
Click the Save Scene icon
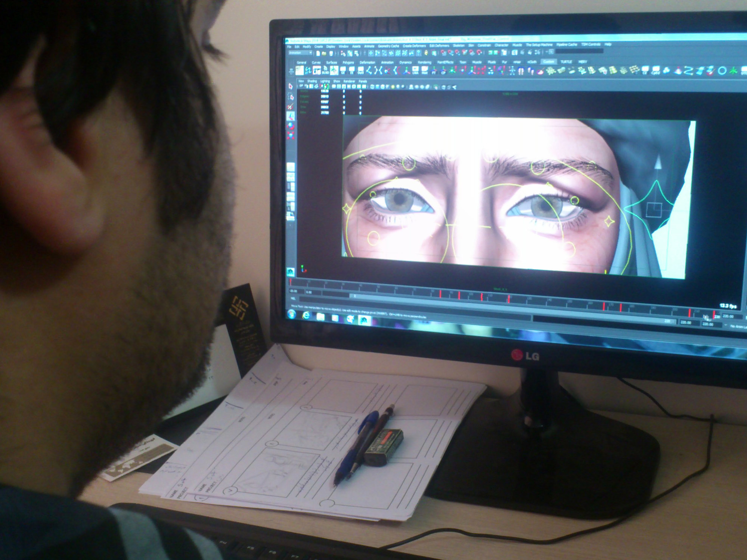point(331,53)
